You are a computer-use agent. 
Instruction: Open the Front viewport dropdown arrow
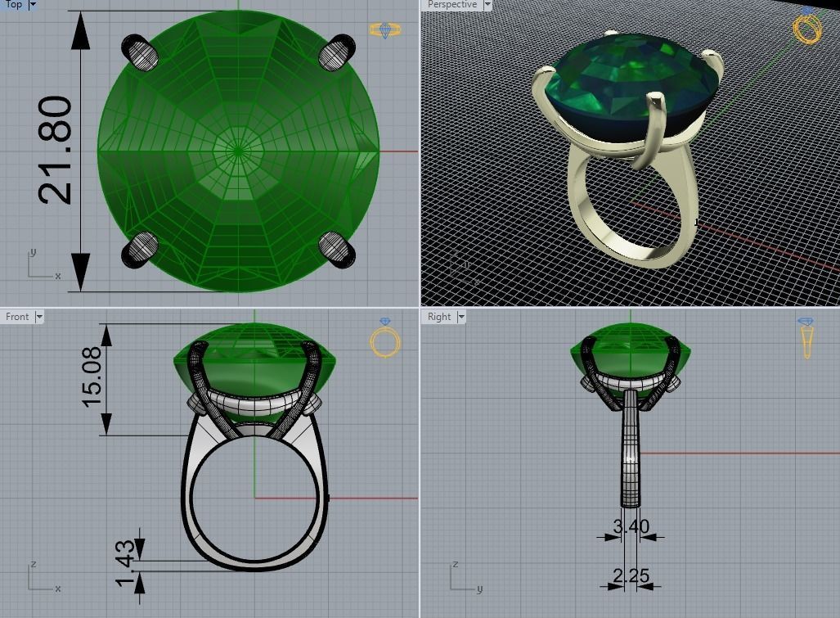point(39,317)
